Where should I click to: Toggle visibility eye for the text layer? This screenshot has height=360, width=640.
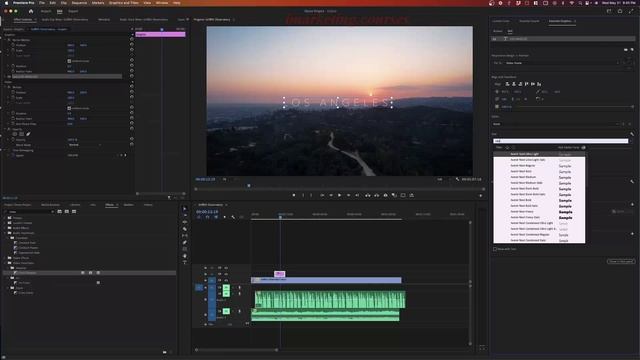point(495,39)
